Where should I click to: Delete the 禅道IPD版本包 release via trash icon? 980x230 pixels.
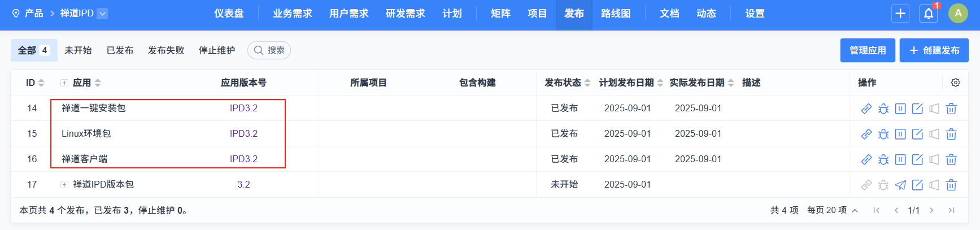pyautogui.click(x=951, y=185)
